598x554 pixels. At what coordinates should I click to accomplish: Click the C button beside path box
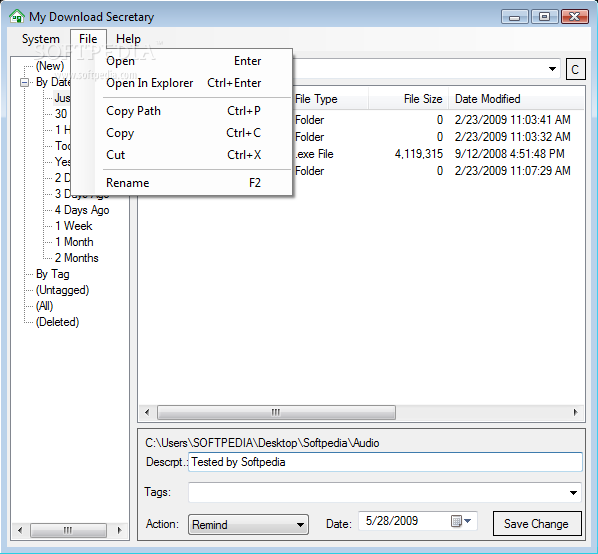575,69
